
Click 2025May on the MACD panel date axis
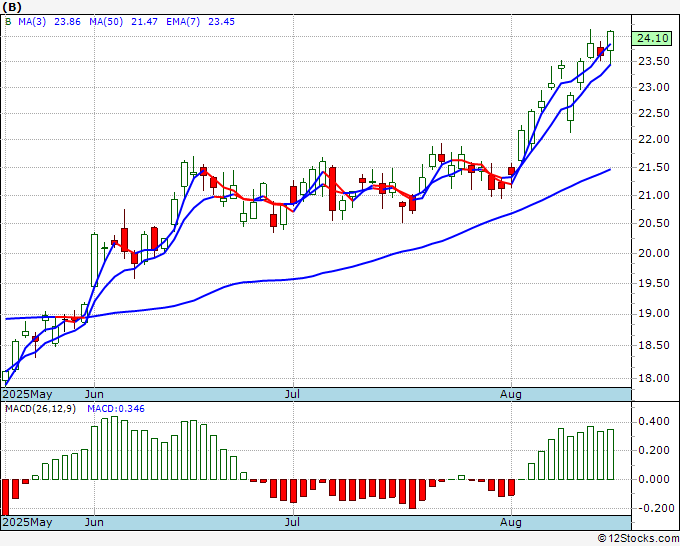[x=27, y=522]
